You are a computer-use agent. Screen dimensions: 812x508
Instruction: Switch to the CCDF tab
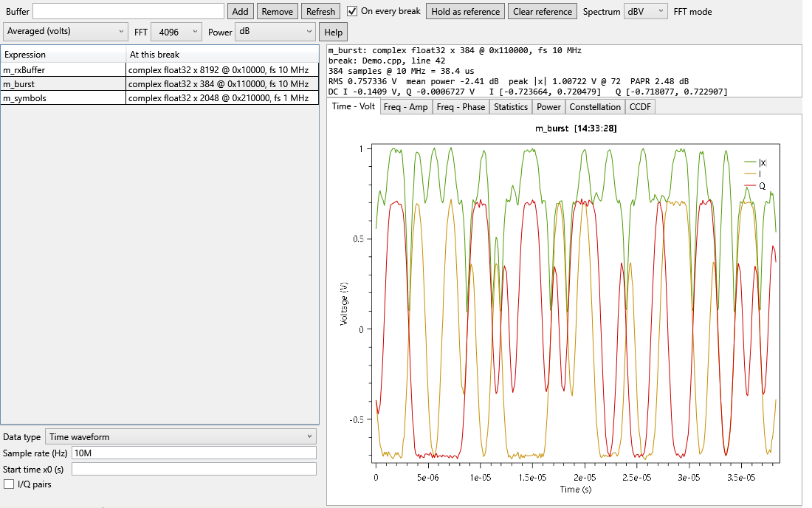[640, 106]
